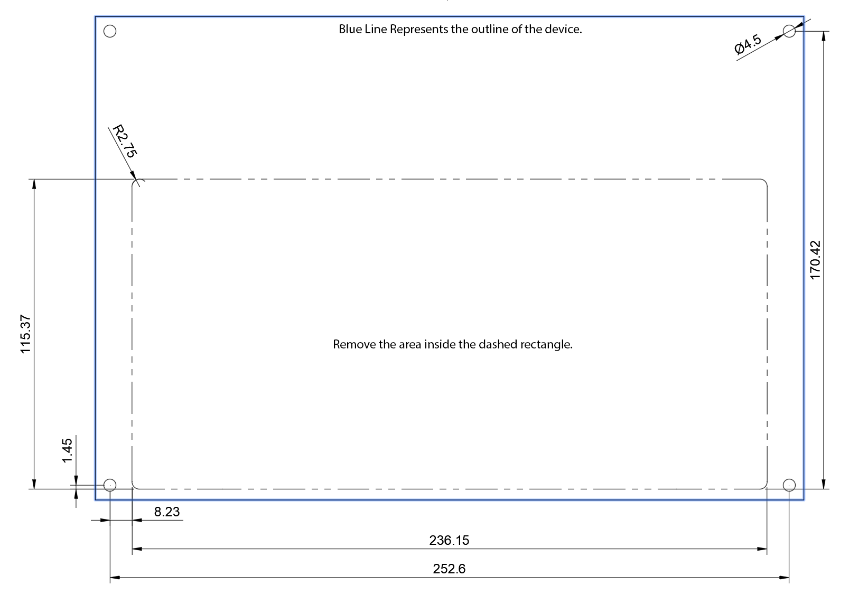Click the bottom-left mounting hole circle
The image size is (868, 595).
tap(110, 485)
